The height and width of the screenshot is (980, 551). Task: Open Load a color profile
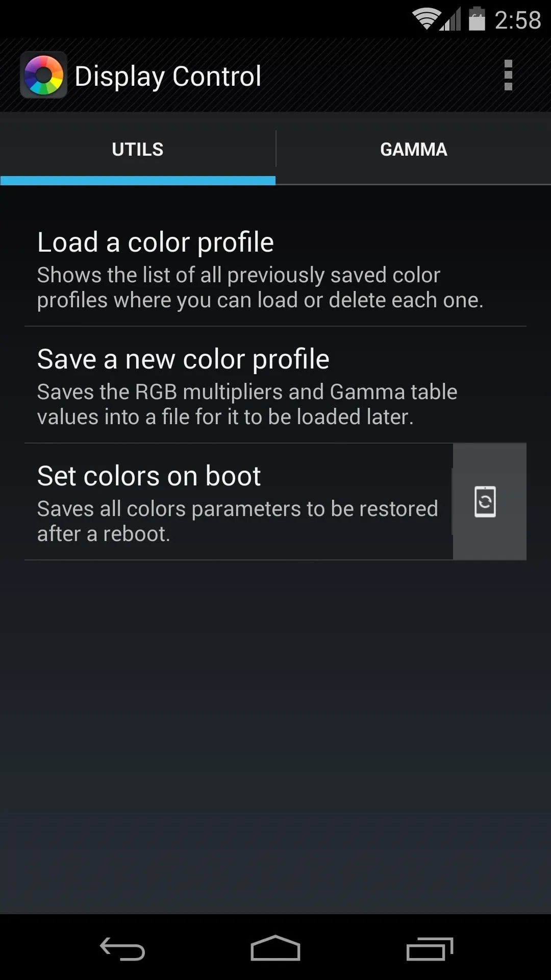pos(275,268)
